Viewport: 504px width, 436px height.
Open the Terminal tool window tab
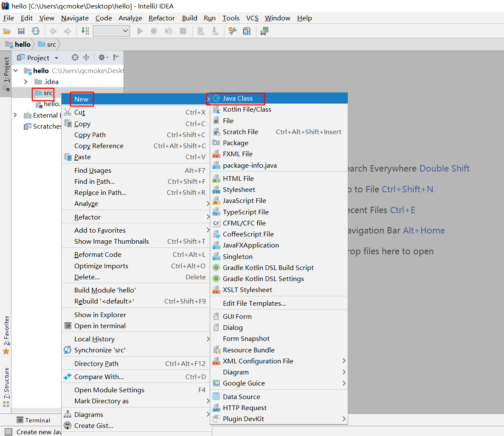click(x=34, y=420)
